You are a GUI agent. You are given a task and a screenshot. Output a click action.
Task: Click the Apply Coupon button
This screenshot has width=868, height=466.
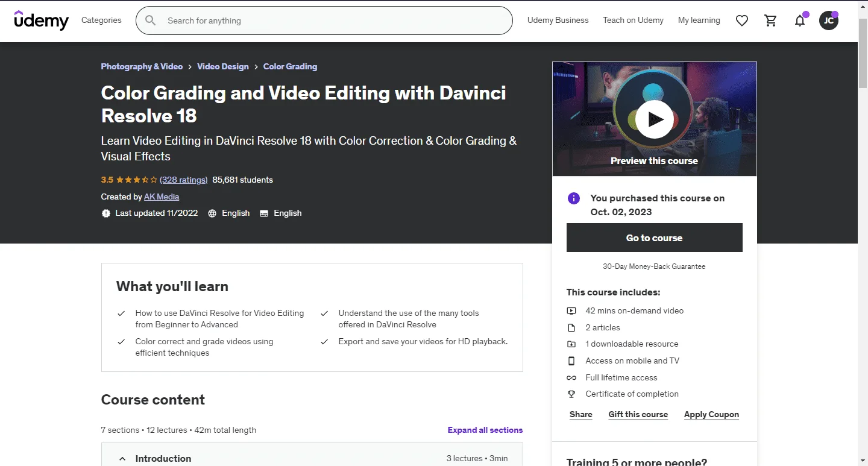click(711, 415)
